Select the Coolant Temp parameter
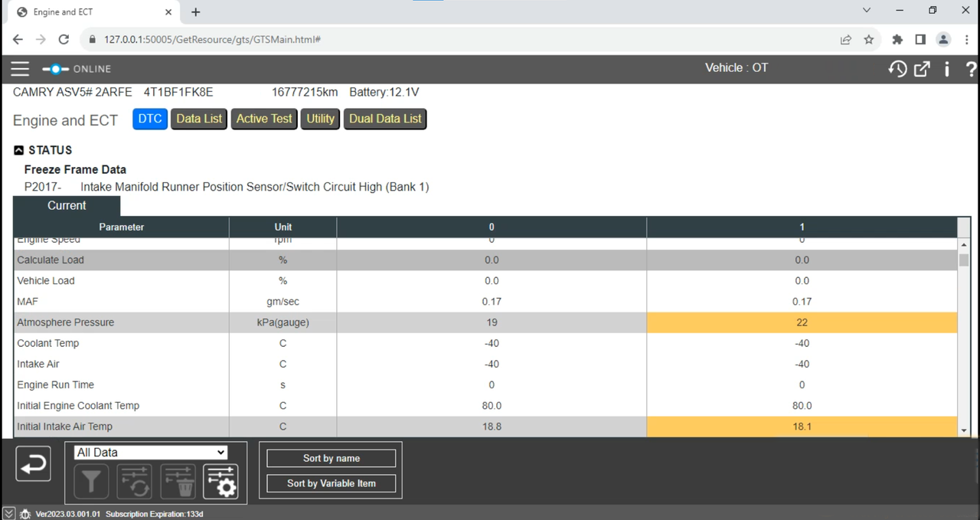 48,343
